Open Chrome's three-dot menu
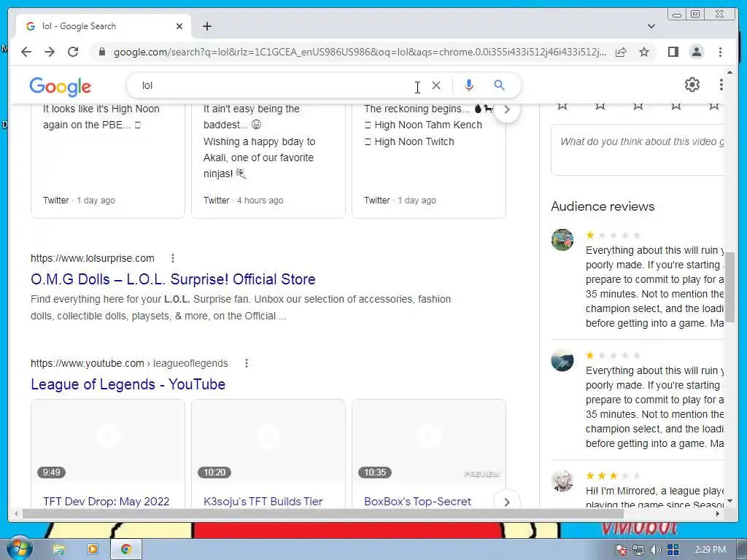 (720, 52)
